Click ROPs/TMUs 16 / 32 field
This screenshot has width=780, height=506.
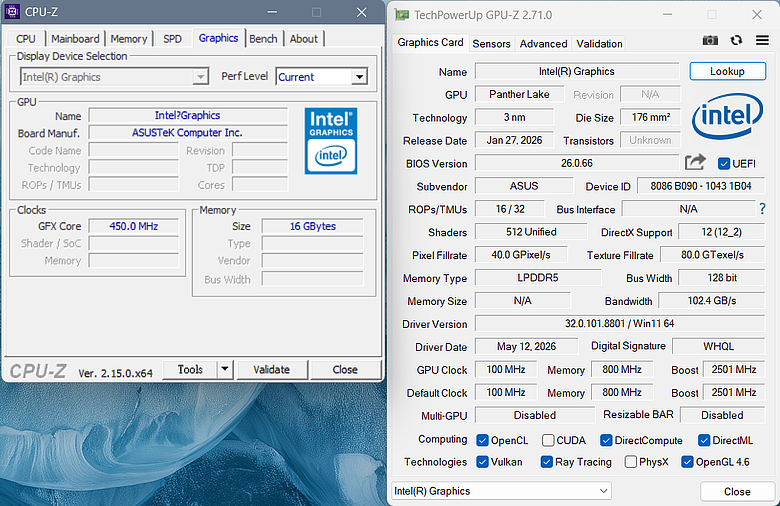(510, 209)
